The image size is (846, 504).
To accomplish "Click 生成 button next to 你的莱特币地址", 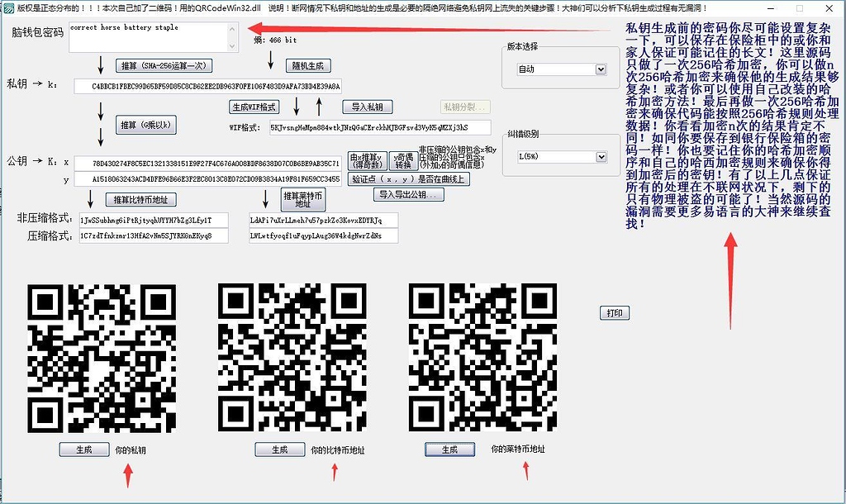I will (450, 449).
